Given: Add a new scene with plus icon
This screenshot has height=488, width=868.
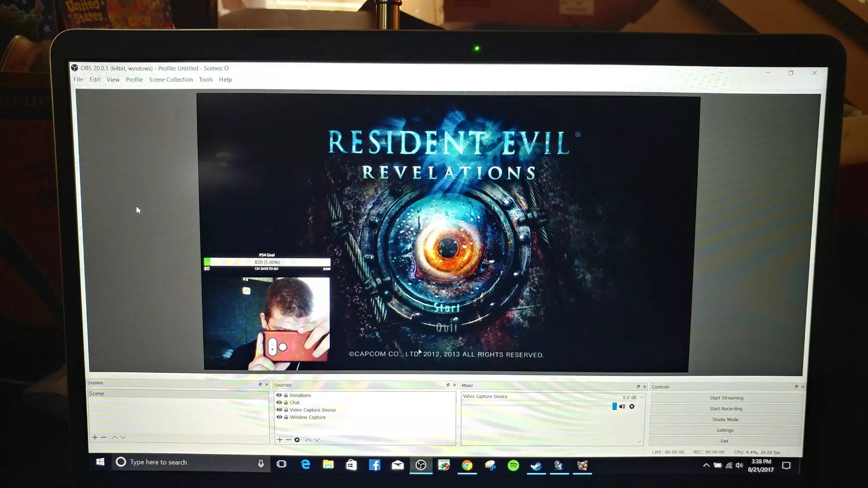Looking at the screenshot, I should coord(95,437).
